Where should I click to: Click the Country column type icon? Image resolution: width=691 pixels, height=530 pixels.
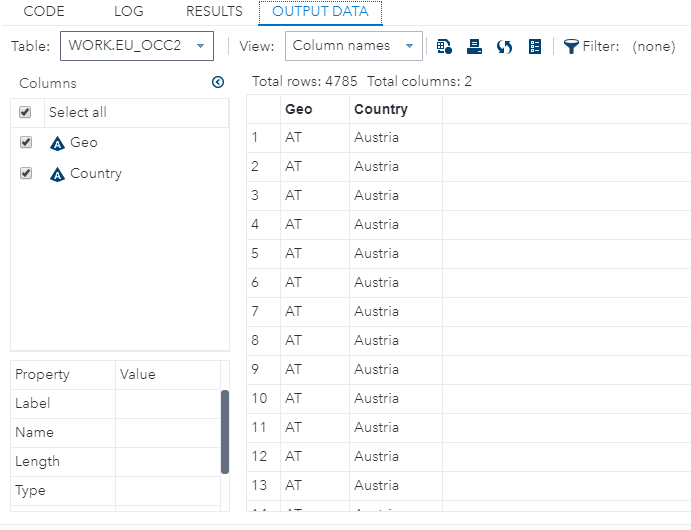tap(57, 174)
